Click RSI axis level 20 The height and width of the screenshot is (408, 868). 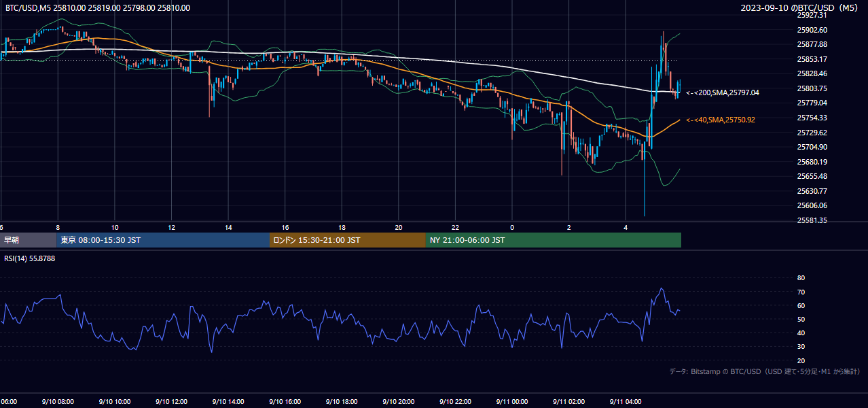point(801,360)
